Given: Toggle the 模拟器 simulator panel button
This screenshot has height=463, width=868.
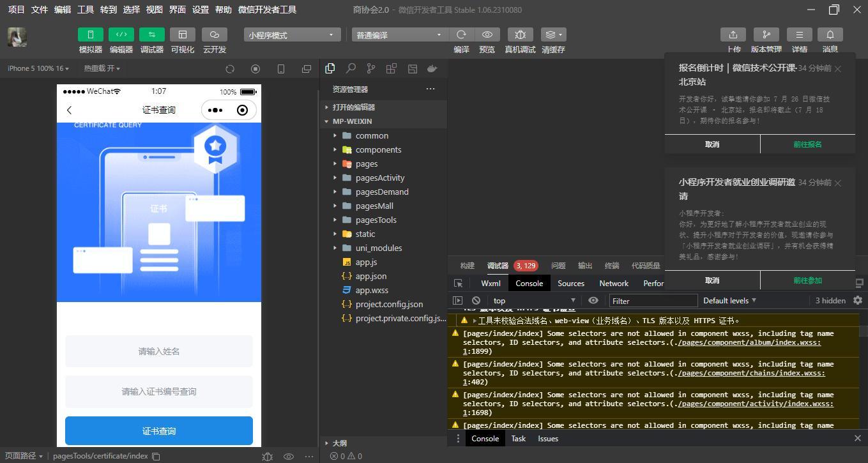Looking at the screenshot, I should click(91, 34).
